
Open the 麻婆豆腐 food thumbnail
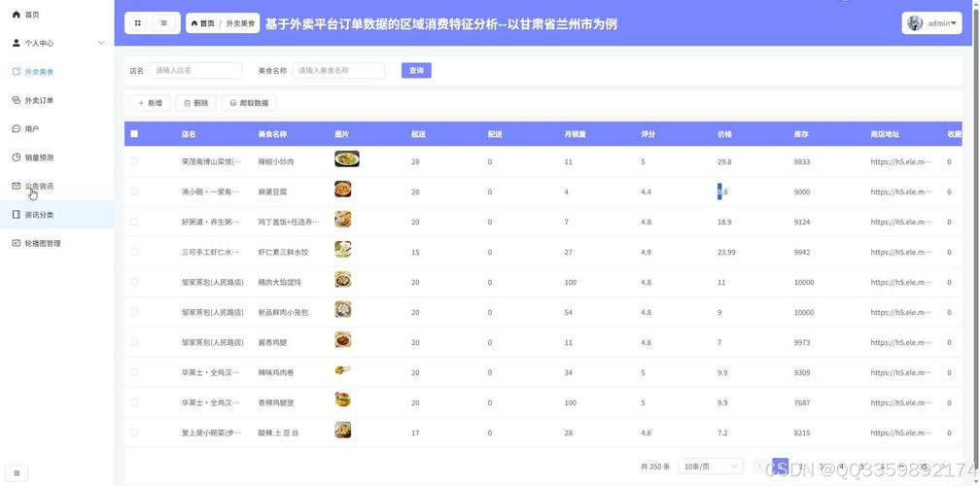pos(343,190)
